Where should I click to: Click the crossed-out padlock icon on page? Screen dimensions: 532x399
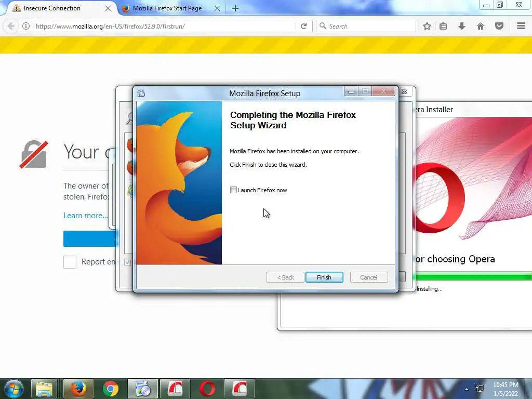pyautogui.click(x=34, y=154)
